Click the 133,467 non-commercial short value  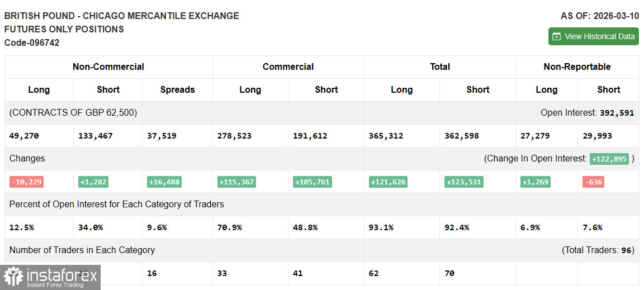pyautogui.click(x=96, y=136)
